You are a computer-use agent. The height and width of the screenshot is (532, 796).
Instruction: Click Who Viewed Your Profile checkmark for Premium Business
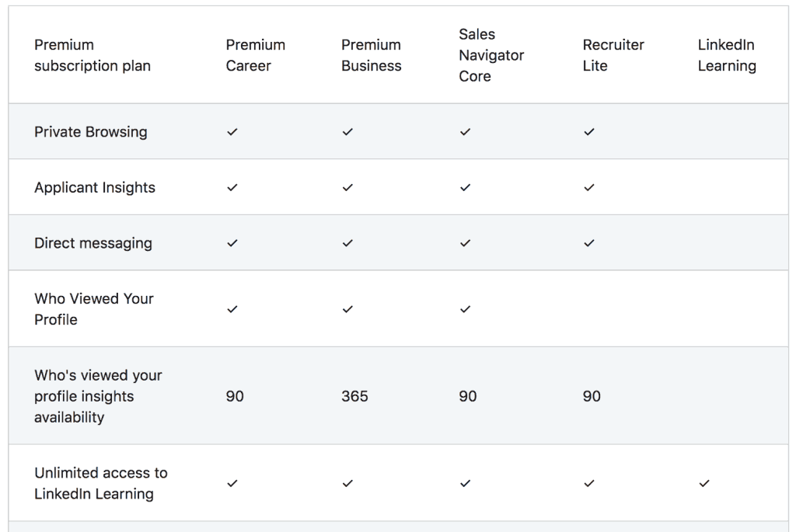(x=347, y=309)
